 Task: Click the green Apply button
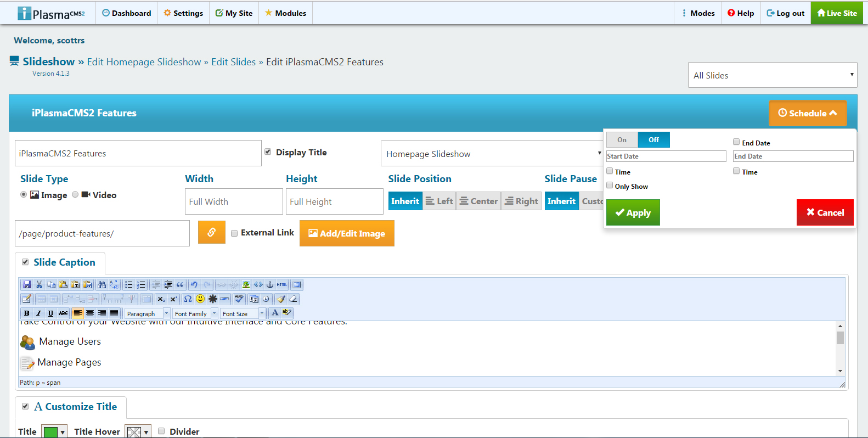633,212
